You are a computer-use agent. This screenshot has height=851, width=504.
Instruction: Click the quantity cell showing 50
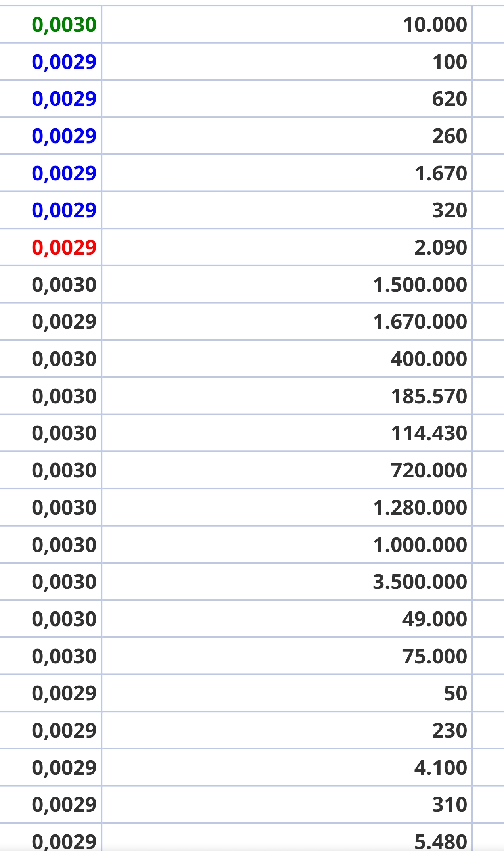click(287, 693)
